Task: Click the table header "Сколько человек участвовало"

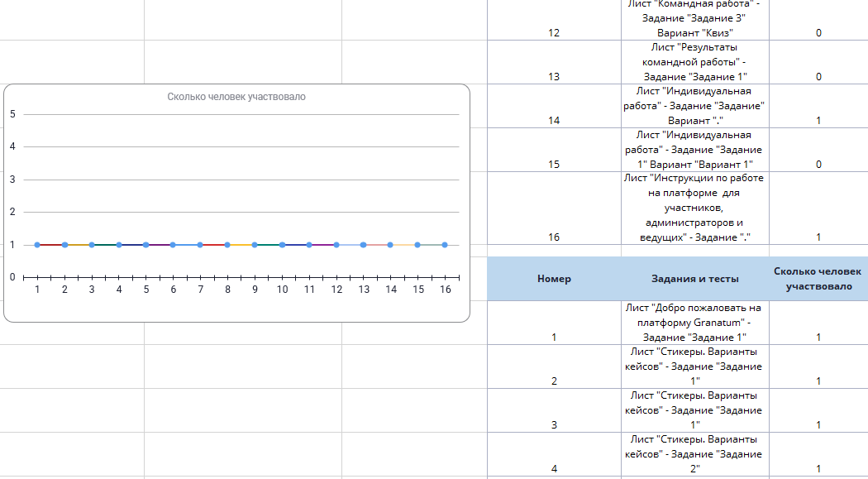Action: click(x=818, y=279)
